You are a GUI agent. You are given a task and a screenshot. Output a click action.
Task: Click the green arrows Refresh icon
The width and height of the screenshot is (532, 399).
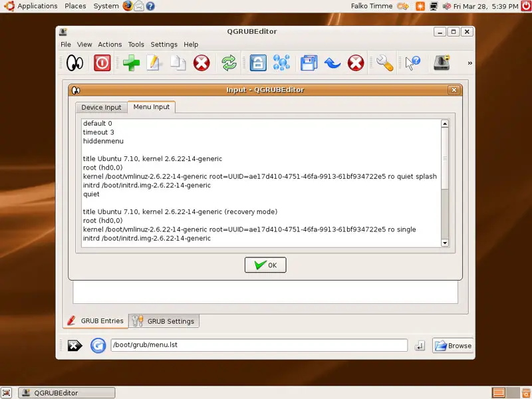(229, 63)
